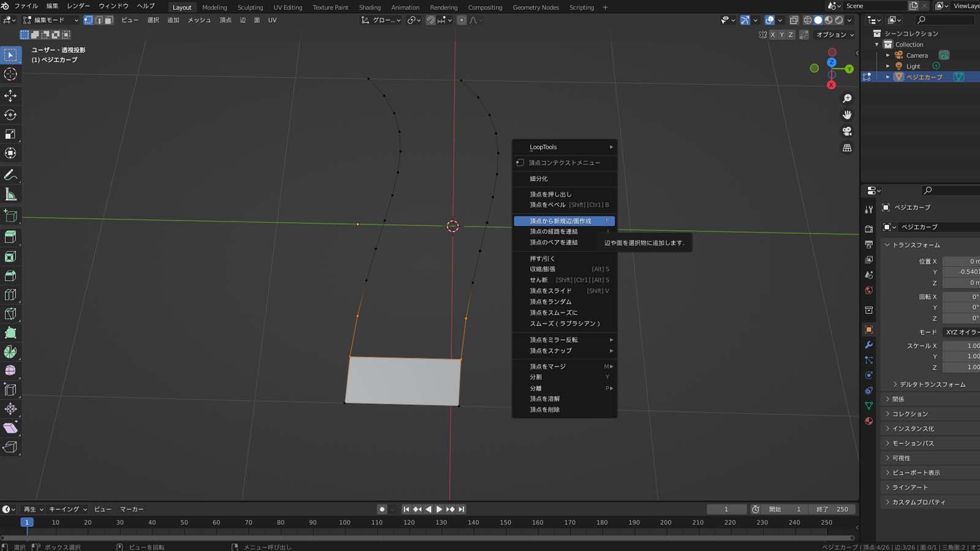The height and width of the screenshot is (551, 980).
Task: Open the 編集モード mode dropdown
Action: click(50, 20)
